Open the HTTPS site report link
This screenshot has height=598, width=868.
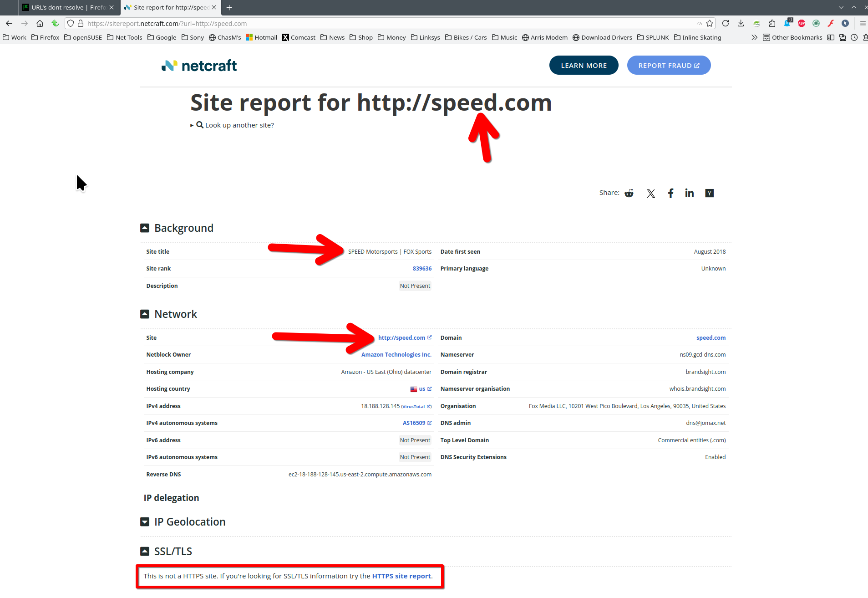(401, 576)
